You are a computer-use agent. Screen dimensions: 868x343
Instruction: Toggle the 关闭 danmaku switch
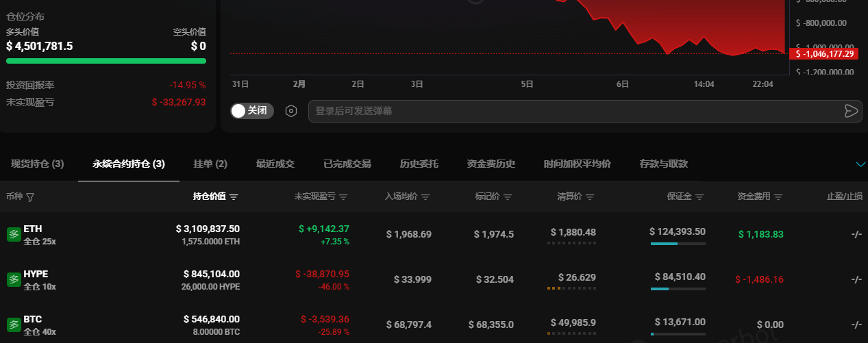point(252,111)
